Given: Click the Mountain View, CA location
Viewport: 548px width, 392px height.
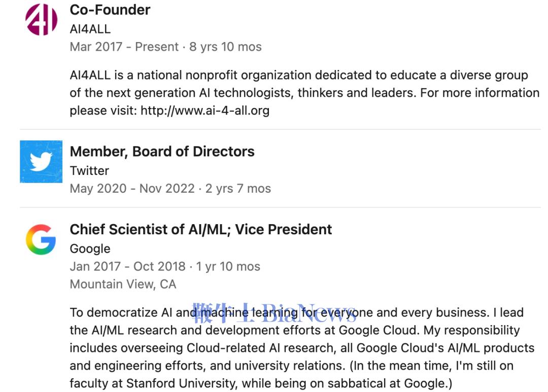Looking at the screenshot, I should coord(123,284).
